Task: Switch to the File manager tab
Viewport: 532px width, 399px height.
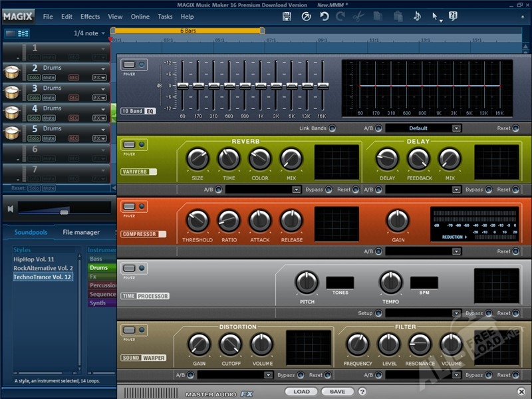Action: 81,232
